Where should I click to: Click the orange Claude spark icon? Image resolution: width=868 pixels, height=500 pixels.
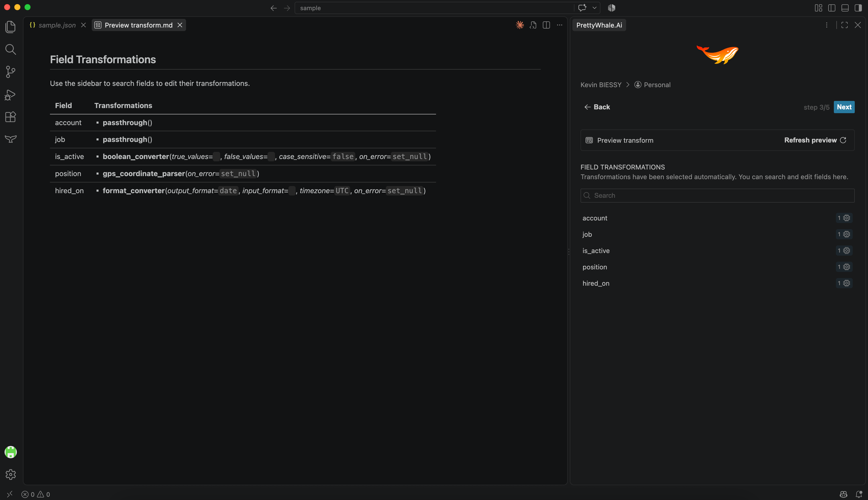(520, 25)
